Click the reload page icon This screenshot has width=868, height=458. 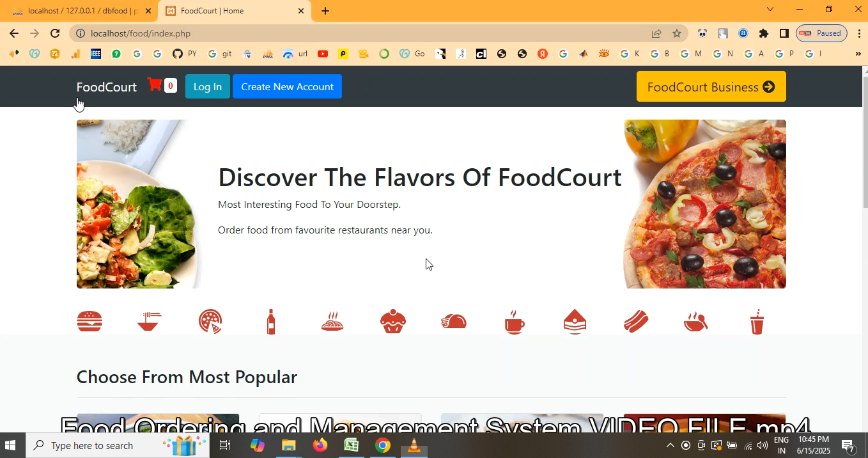55,33
